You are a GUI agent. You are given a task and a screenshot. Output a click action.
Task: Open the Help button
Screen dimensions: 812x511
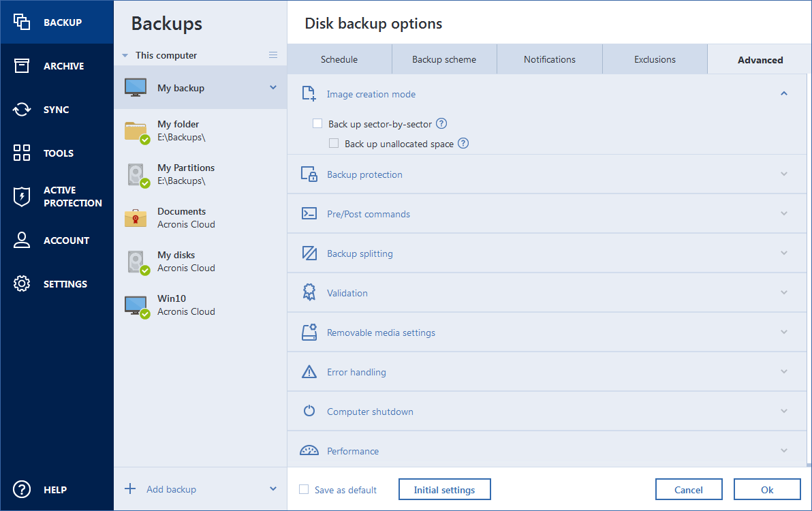(x=21, y=489)
